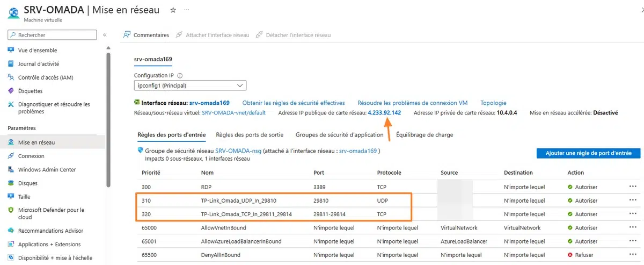Select the Équilibrage de charge tab
This screenshot has width=644, height=265.
424,135
